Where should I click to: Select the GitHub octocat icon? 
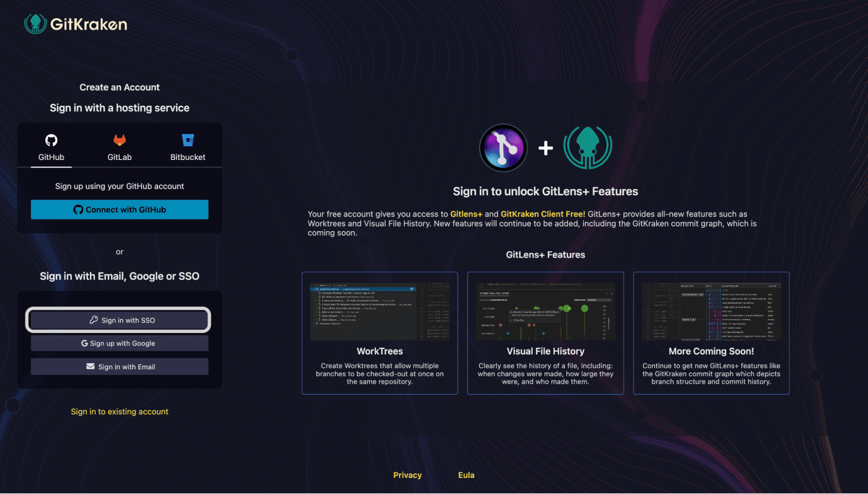point(51,140)
